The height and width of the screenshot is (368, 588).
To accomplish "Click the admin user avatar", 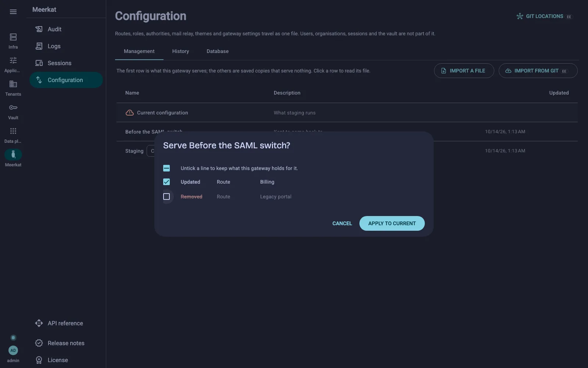I will (13, 350).
